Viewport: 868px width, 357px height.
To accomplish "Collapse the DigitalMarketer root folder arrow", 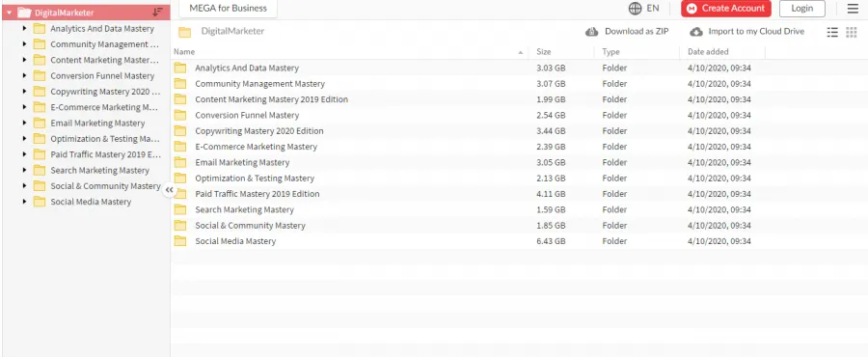I will (10, 13).
